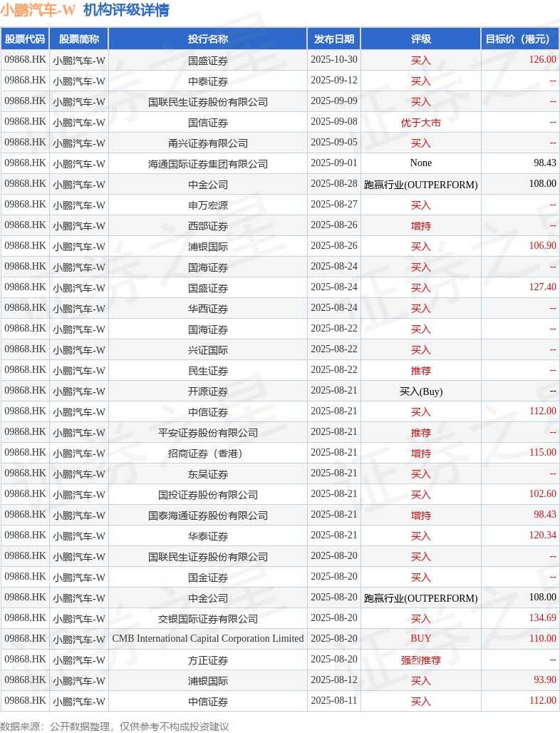
Task: Click the date 2025-08-27
Action: point(334,205)
